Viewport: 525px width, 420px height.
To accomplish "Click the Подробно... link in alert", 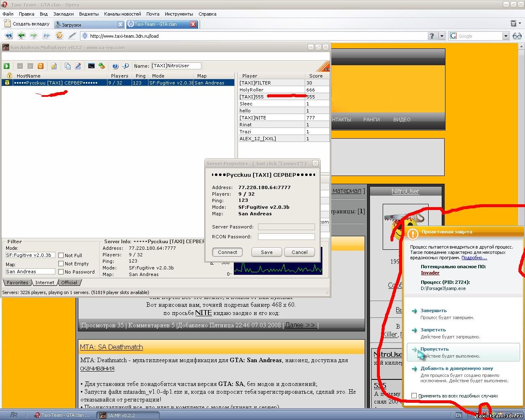I will [474, 258].
